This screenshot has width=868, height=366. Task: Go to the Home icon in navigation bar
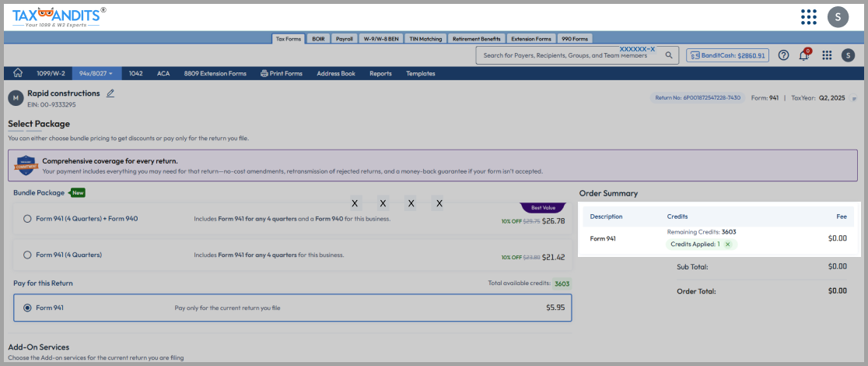18,73
